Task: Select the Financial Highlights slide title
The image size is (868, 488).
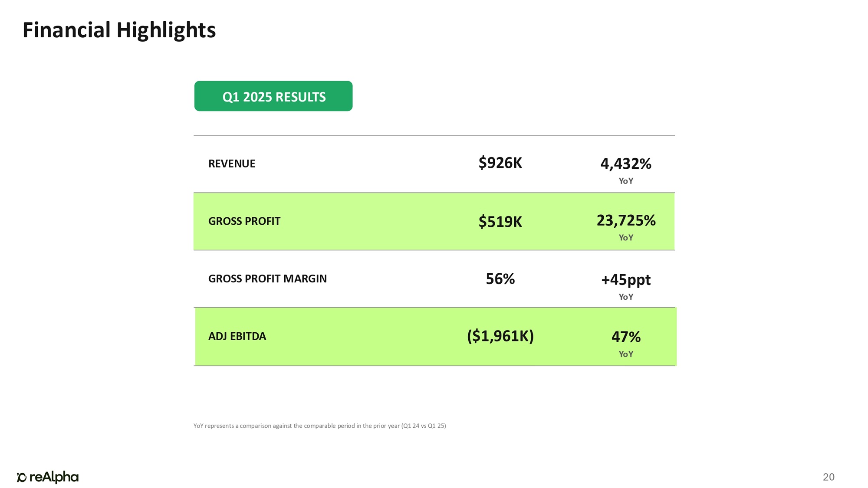Action: tap(119, 30)
